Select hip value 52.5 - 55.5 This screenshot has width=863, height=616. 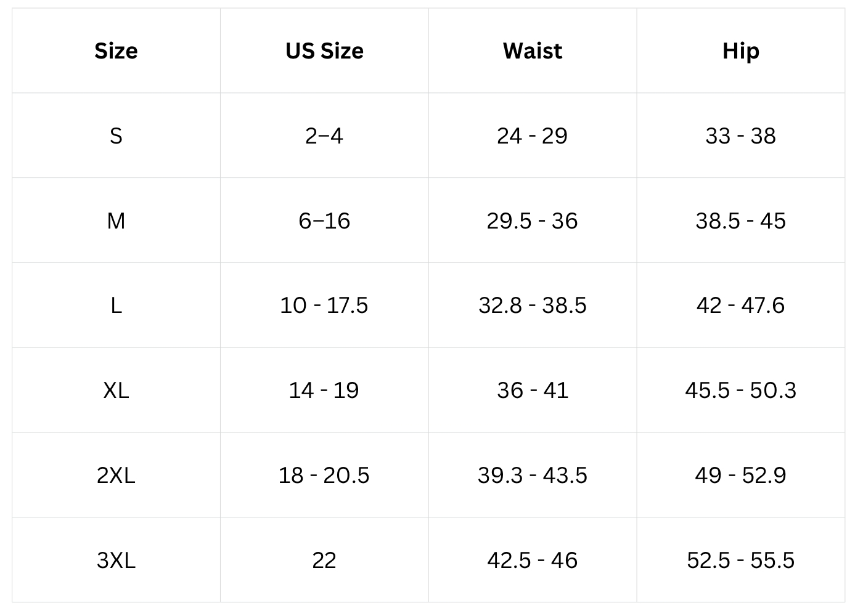click(x=740, y=560)
